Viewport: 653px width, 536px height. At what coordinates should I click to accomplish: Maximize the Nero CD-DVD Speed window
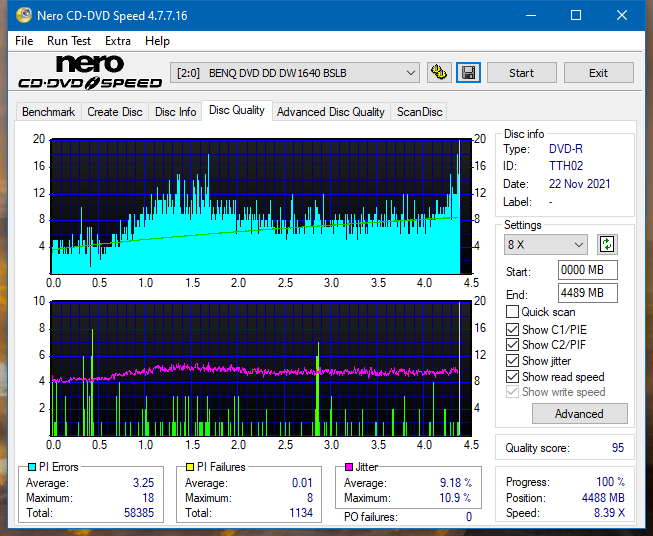click(576, 15)
